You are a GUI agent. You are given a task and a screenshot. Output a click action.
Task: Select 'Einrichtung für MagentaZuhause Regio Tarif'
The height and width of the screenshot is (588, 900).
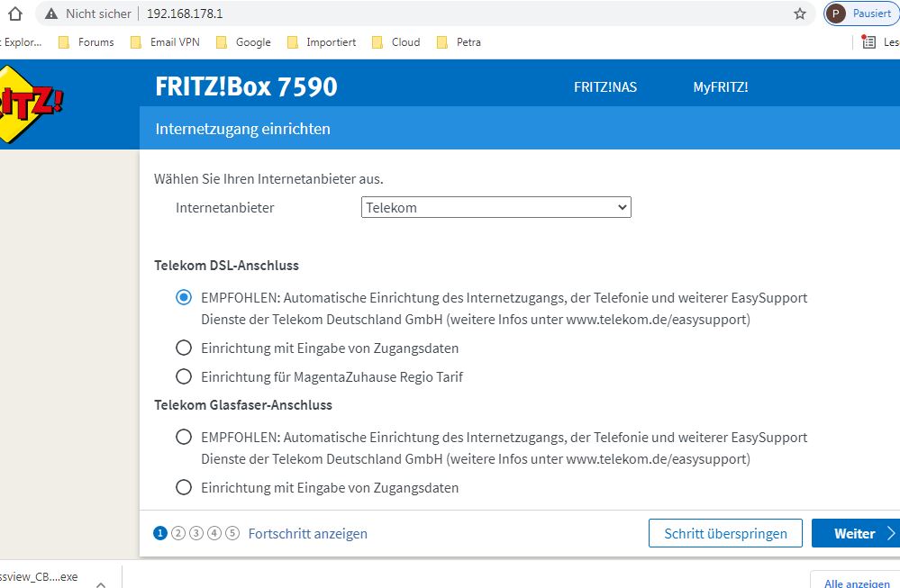click(x=184, y=377)
